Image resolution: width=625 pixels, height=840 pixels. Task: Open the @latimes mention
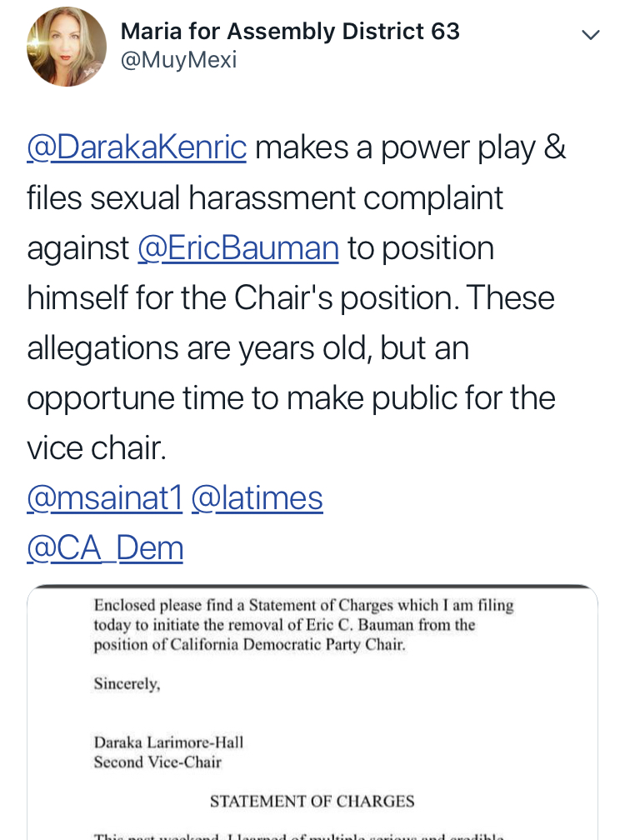(x=257, y=498)
